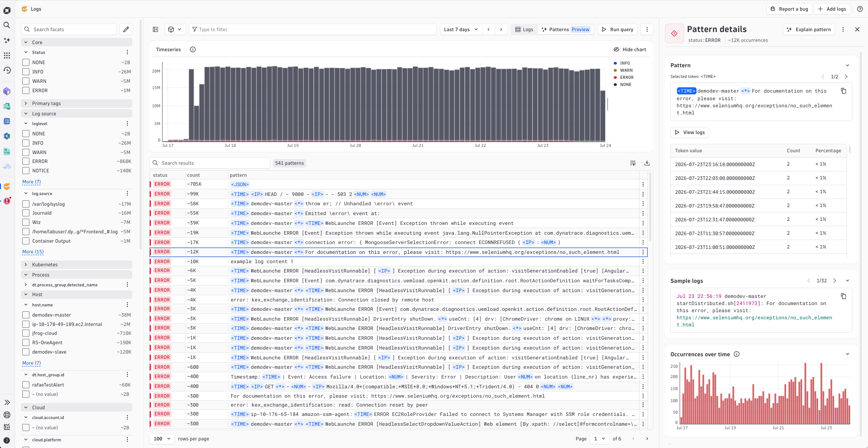Click the edit pencil icon beside Search facets
868x448 pixels.
coord(126,29)
